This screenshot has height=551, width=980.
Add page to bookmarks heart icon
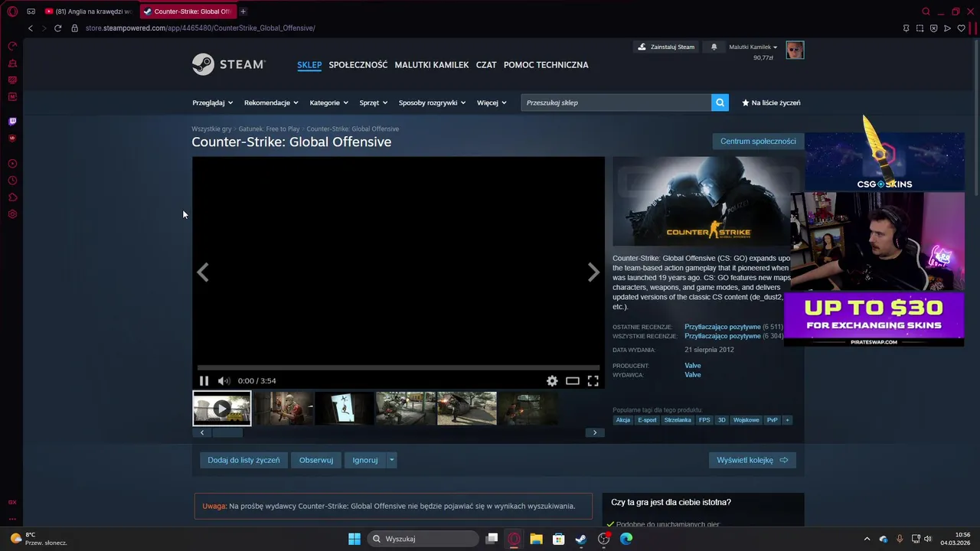click(x=961, y=28)
